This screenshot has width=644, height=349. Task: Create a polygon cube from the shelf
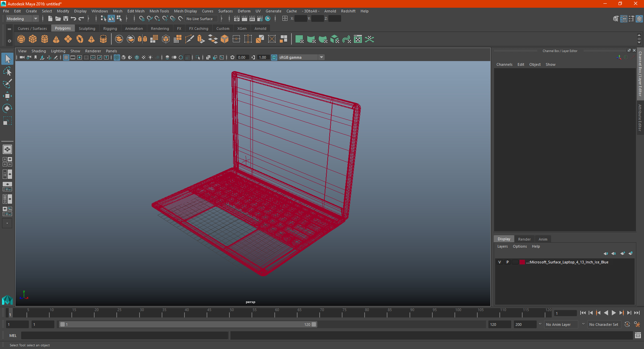click(33, 39)
